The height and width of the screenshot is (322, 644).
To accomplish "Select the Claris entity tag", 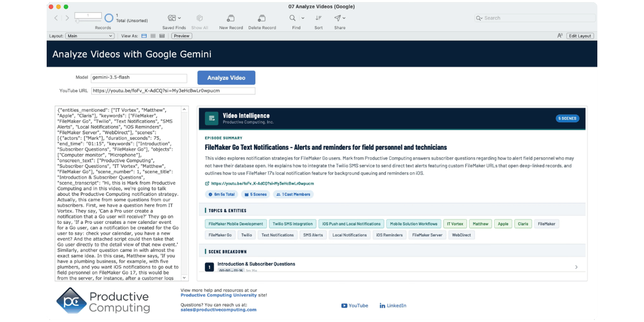I will pyautogui.click(x=523, y=224).
